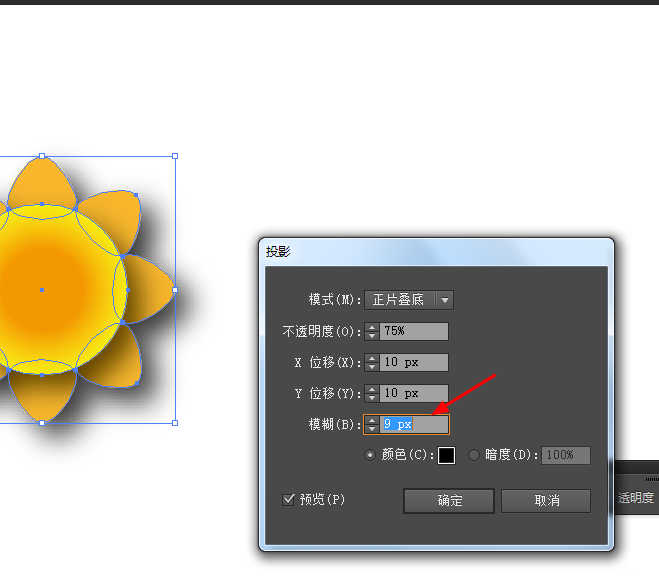Click the right-middle bounding box handle
Screen dimensions: 659x583
(175, 290)
